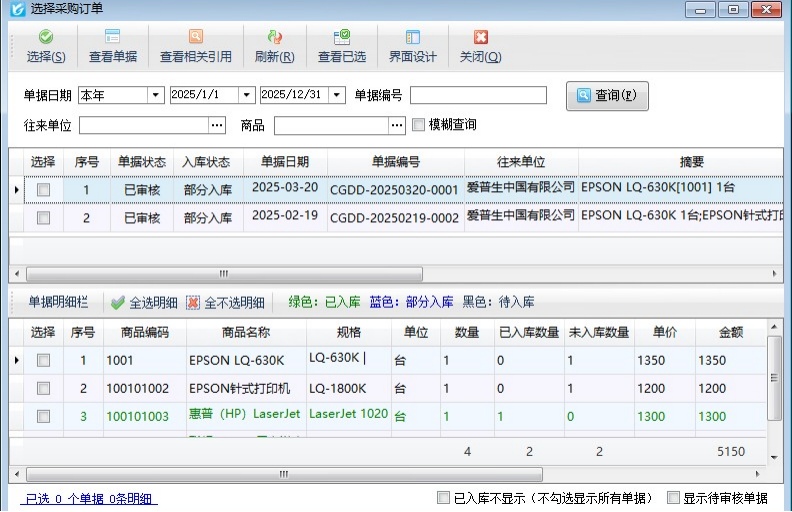
Task: Enable the 模糊查询 checkbox
Action: pyautogui.click(x=419, y=125)
